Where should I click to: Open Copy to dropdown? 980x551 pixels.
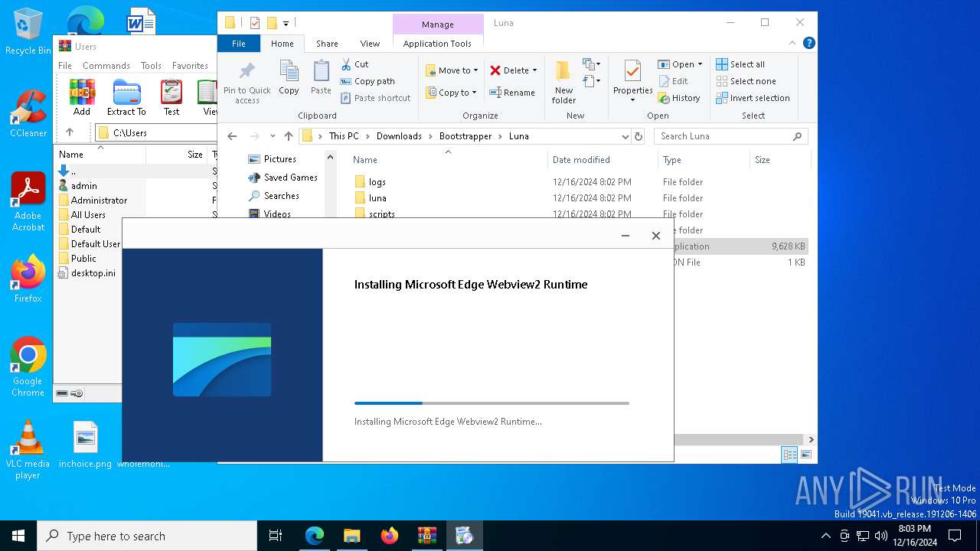tap(451, 93)
